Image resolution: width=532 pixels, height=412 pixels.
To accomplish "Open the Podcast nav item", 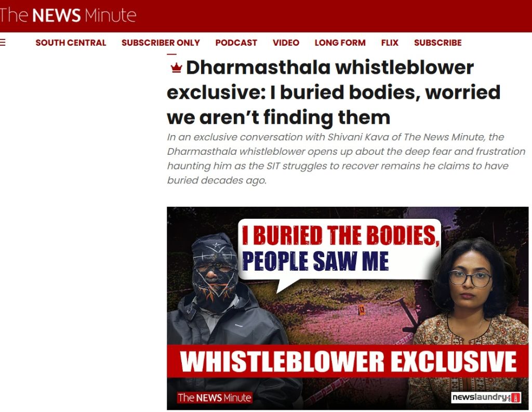I will pyautogui.click(x=236, y=43).
